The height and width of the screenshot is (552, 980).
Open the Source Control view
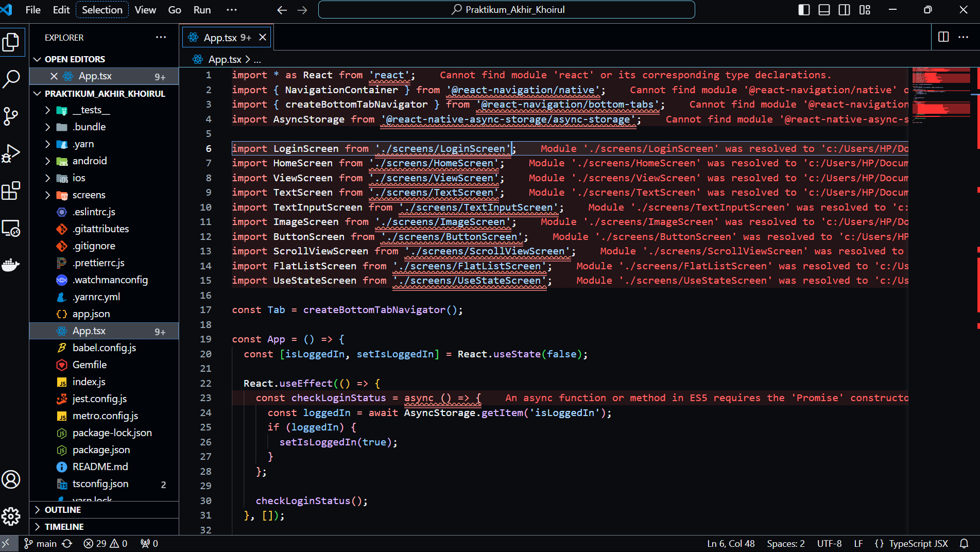[11, 116]
